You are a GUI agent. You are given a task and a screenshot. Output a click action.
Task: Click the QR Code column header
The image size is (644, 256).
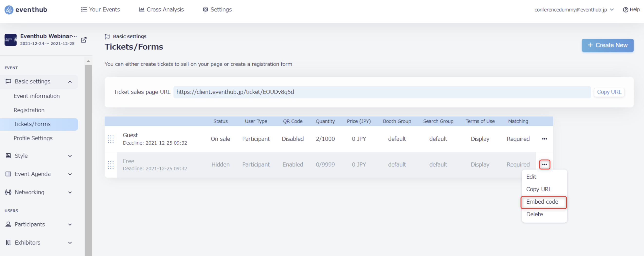[x=293, y=121]
